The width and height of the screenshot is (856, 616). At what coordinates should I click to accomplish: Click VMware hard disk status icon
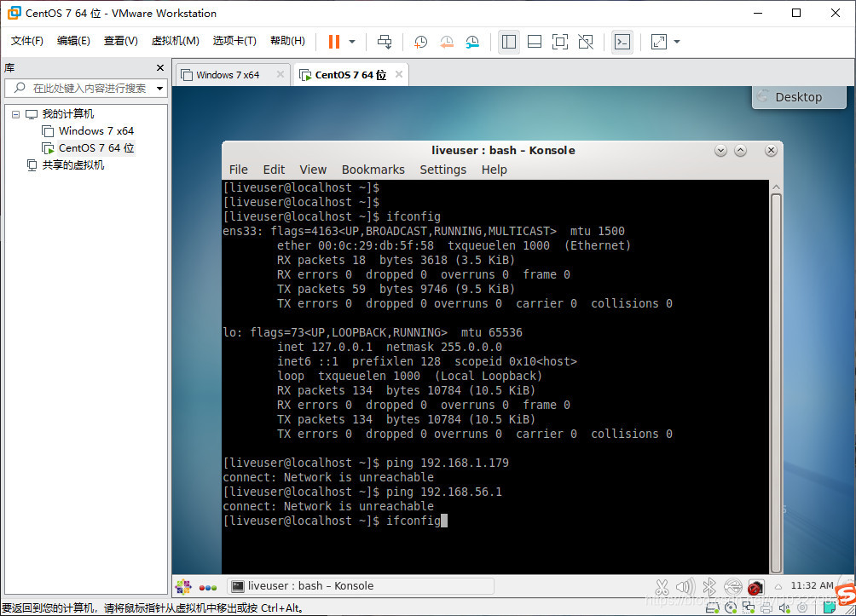(x=713, y=607)
